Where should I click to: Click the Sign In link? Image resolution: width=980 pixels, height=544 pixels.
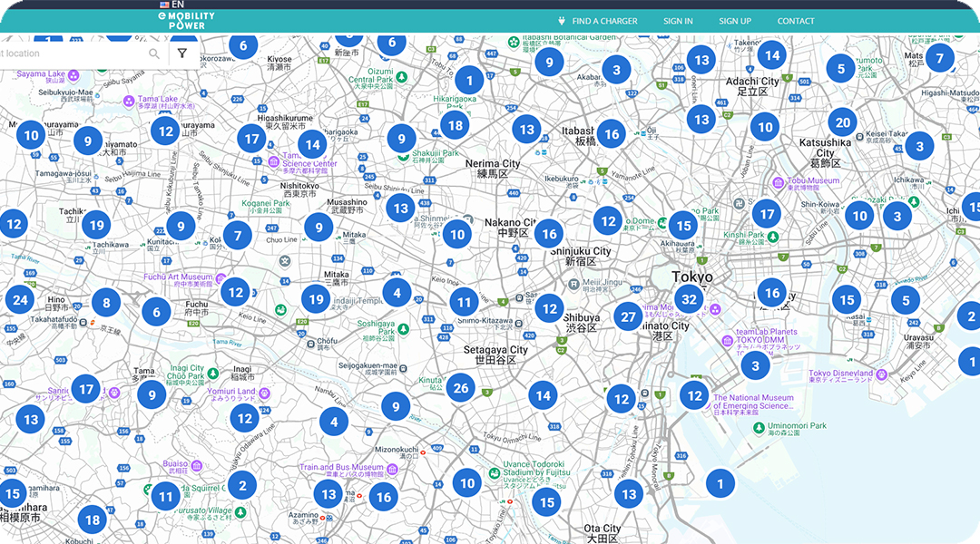pos(678,21)
